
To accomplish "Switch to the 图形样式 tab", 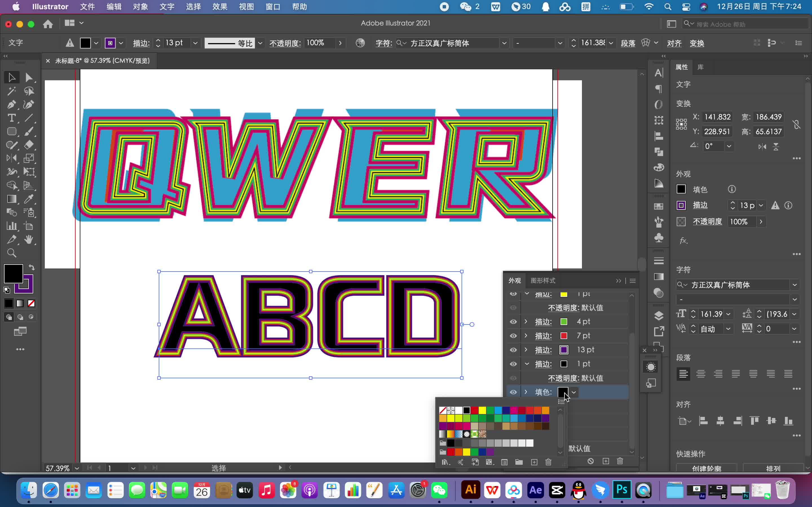I will coord(544,280).
